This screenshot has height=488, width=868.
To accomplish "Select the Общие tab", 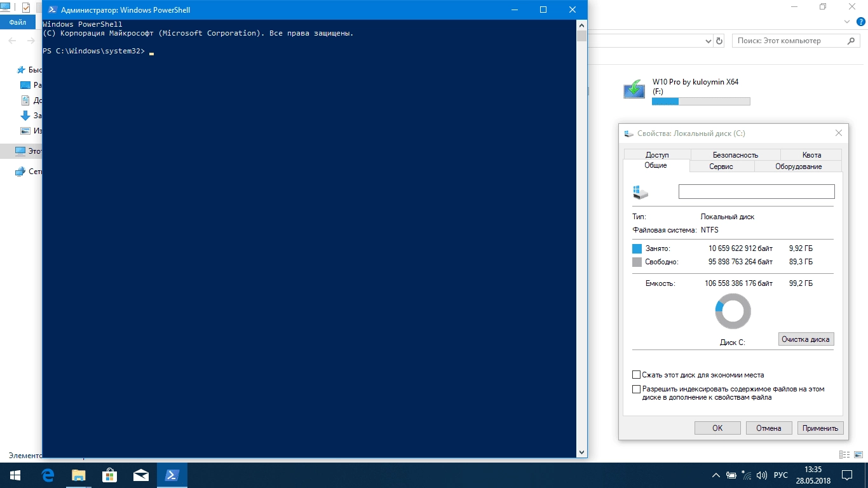I will 656,165.
